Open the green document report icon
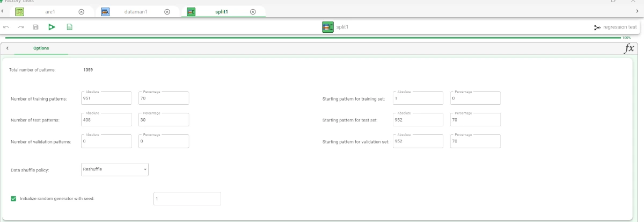Image resolution: width=644 pixels, height=222 pixels. coord(69,27)
